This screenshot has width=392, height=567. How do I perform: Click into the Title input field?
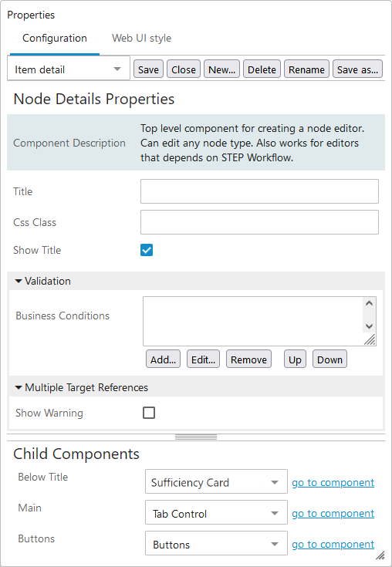(259, 191)
